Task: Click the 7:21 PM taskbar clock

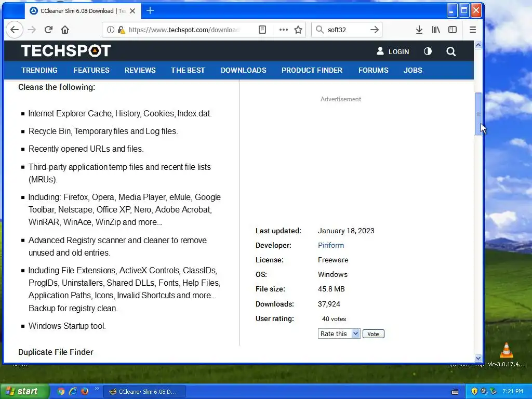Action: [513, 391]
